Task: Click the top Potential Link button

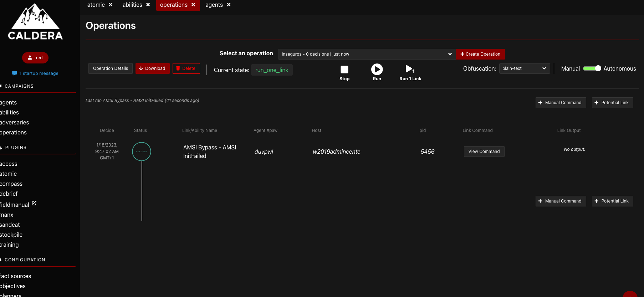Action: [x=612, y=103]
